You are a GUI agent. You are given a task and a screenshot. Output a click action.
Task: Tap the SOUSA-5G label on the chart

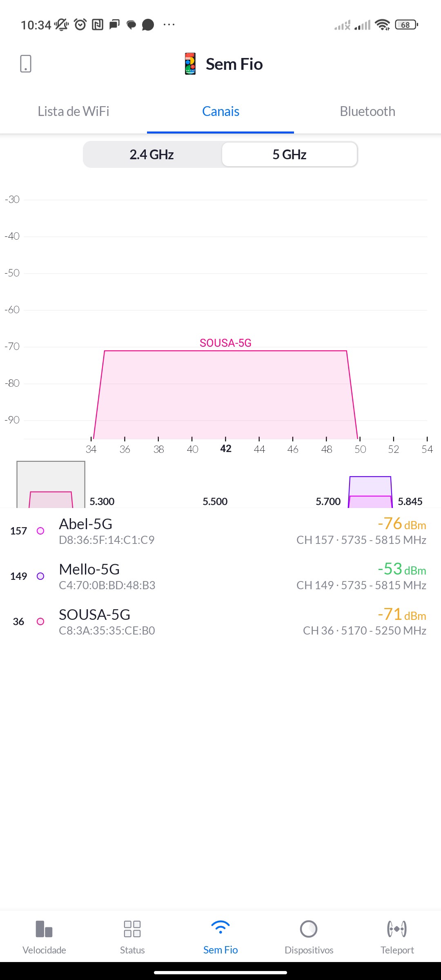click(x=225, y=343)
